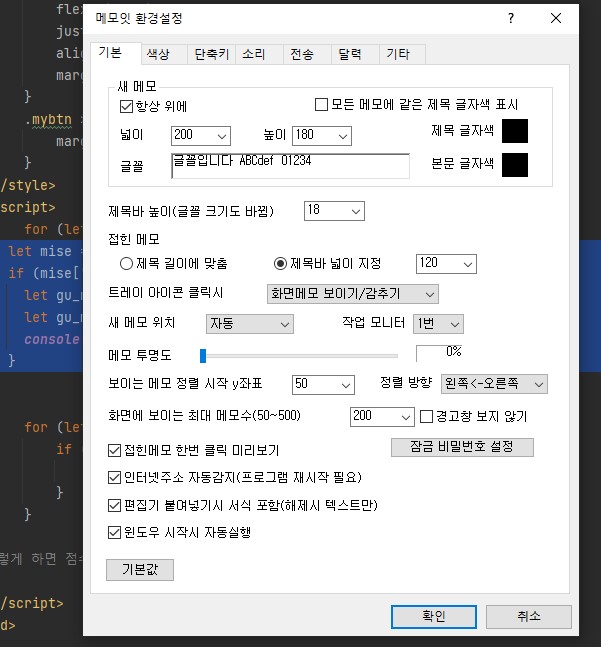Image resolution: width=601 pixels, height=647 pixels.
Task: Open the 새 메모 위치 자동 dropdown
Action: pos(250,324)
